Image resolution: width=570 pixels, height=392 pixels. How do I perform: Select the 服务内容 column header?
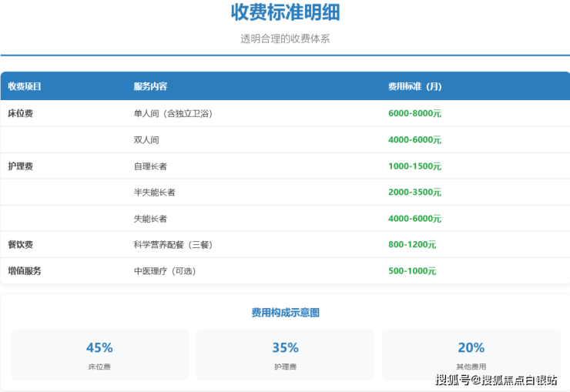point(151,86)
